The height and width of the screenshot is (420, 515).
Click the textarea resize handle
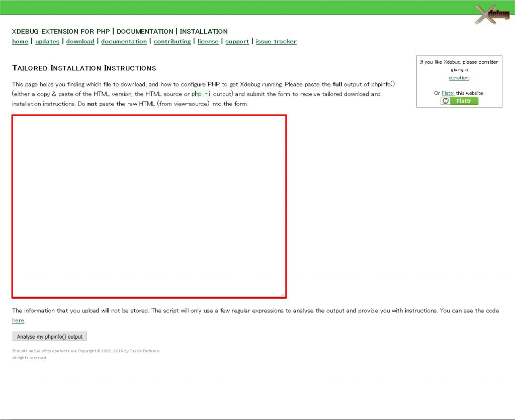(x=283, y=294)
